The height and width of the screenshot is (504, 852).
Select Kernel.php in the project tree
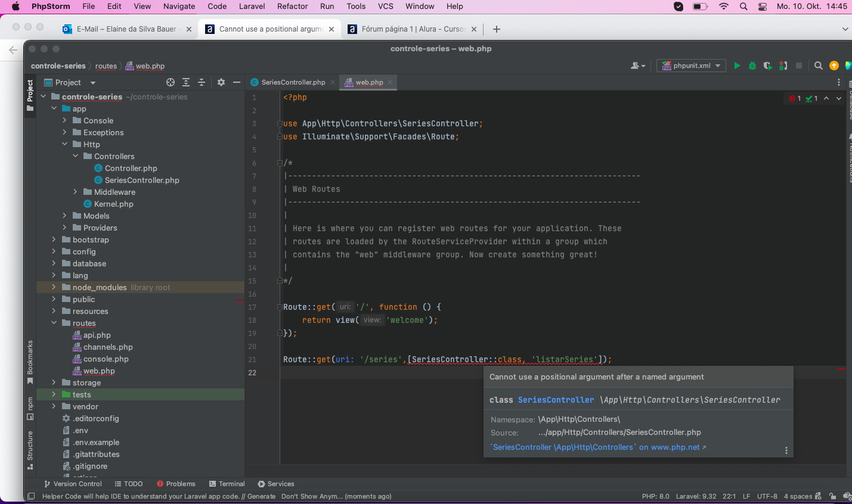[113, 204]
